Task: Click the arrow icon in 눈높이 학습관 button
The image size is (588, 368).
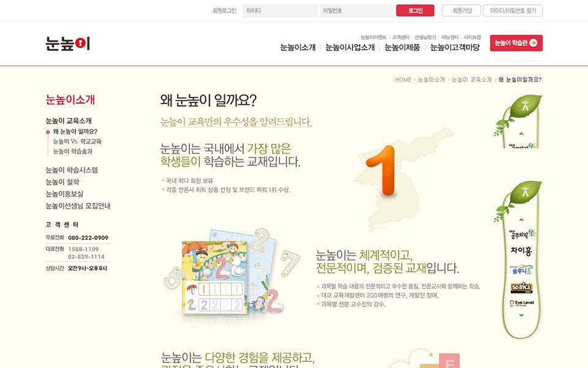Action: coord(533,43)
